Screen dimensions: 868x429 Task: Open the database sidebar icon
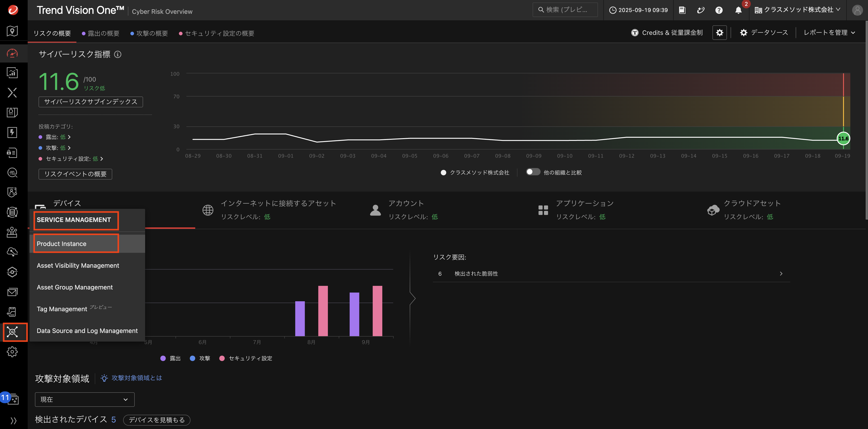tap(12, 212)
